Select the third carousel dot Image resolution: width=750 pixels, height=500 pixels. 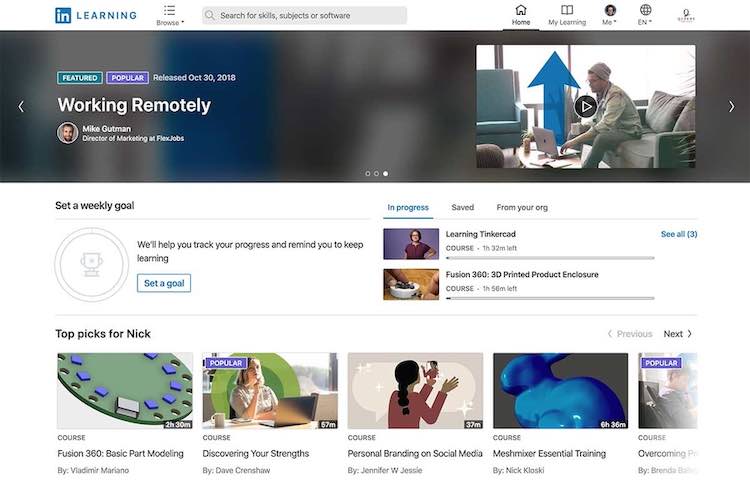(386, 174)
